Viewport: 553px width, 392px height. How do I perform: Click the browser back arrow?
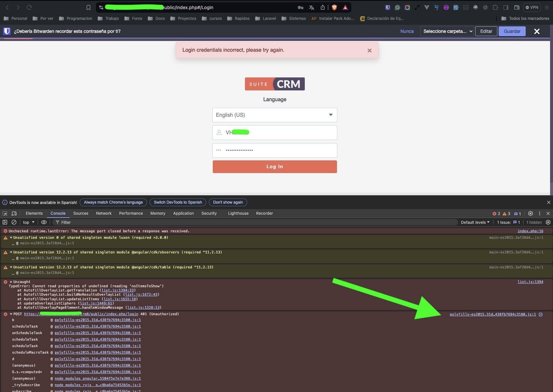pos(7,7)
